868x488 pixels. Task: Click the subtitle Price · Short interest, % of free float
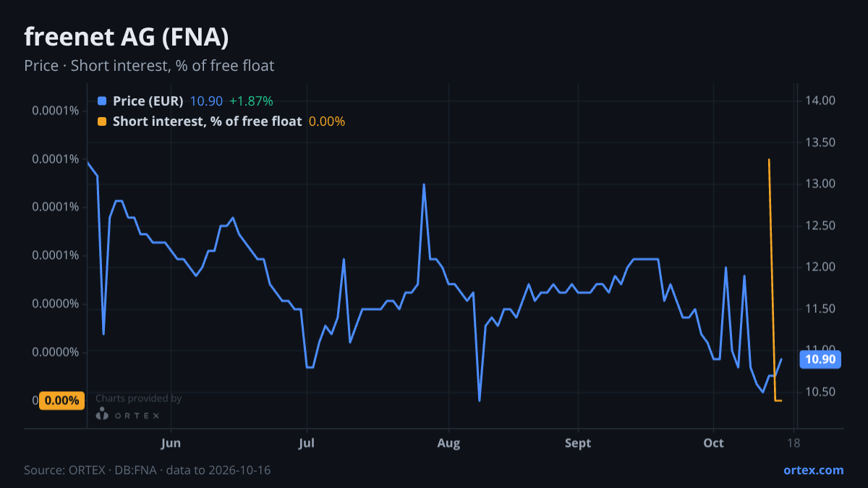tap(149, 66)
